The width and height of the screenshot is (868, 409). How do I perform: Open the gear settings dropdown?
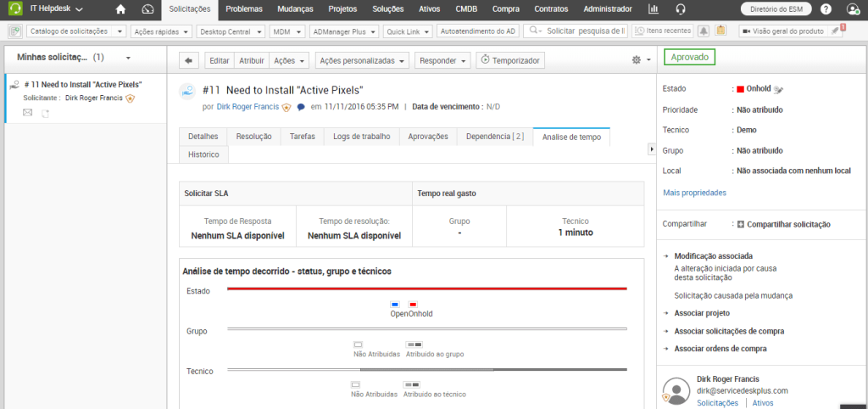tap(641, 60)
